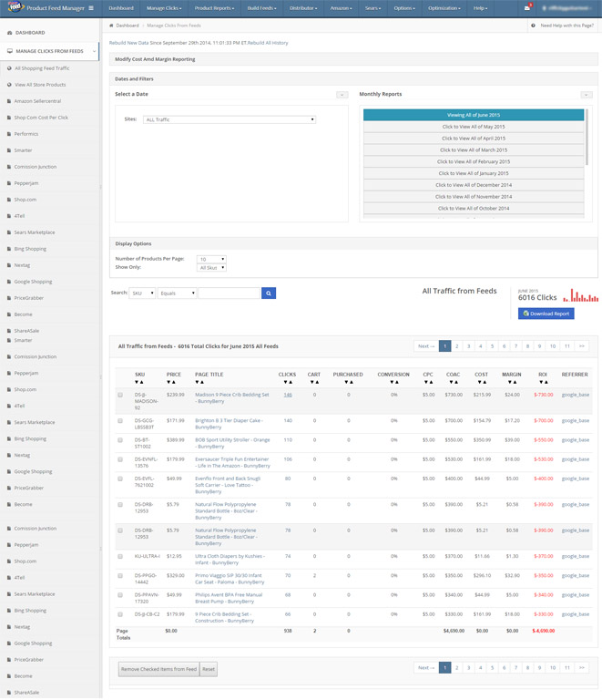Click the sort arrows under CPC column

point(429,382)
